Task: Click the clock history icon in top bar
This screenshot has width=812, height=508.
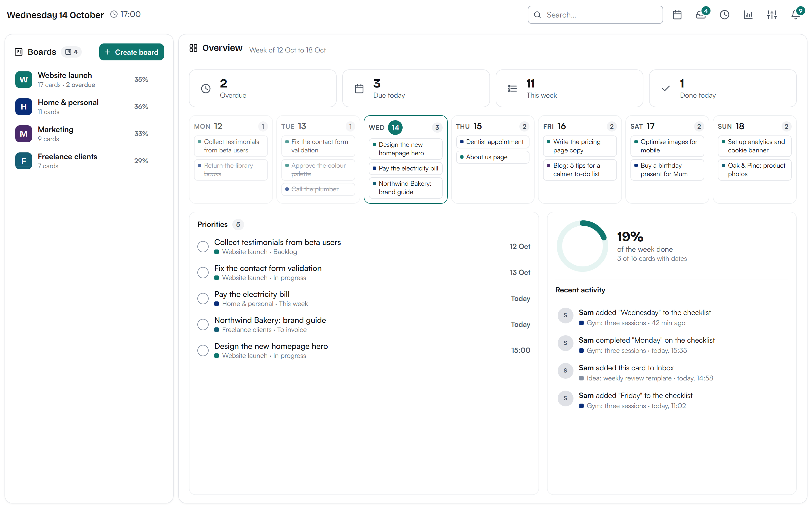Action: [724, 15]
